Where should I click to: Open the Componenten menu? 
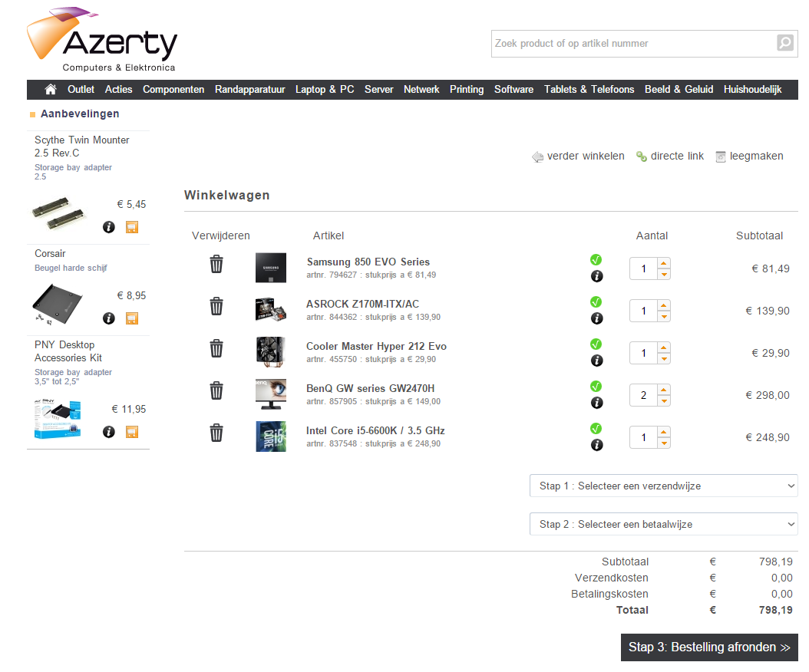coord(173,89)
